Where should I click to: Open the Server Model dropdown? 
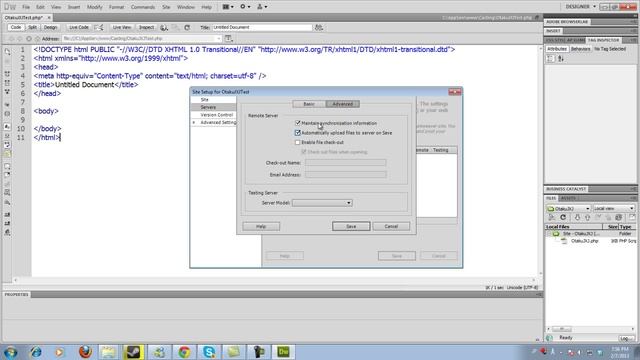click(x=322, y=203)
